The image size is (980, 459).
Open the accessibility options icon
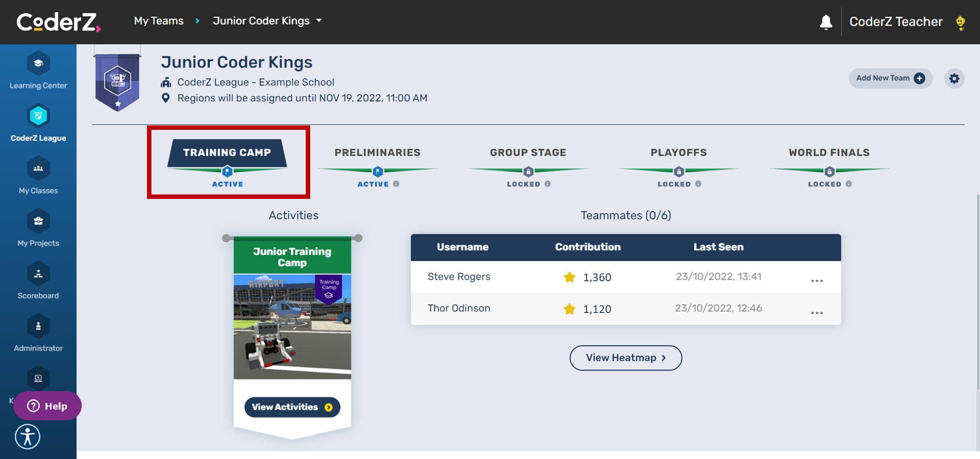coord(27,436)
